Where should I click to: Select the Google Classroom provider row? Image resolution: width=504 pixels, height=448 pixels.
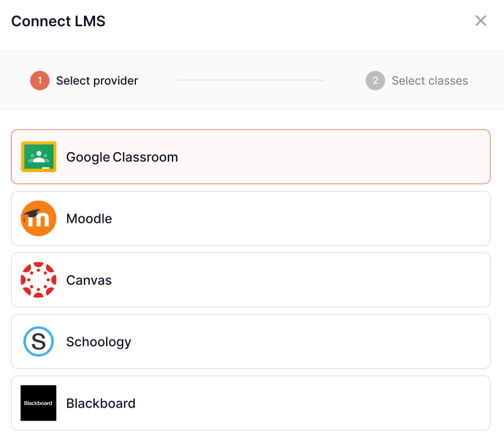(251, 156)
